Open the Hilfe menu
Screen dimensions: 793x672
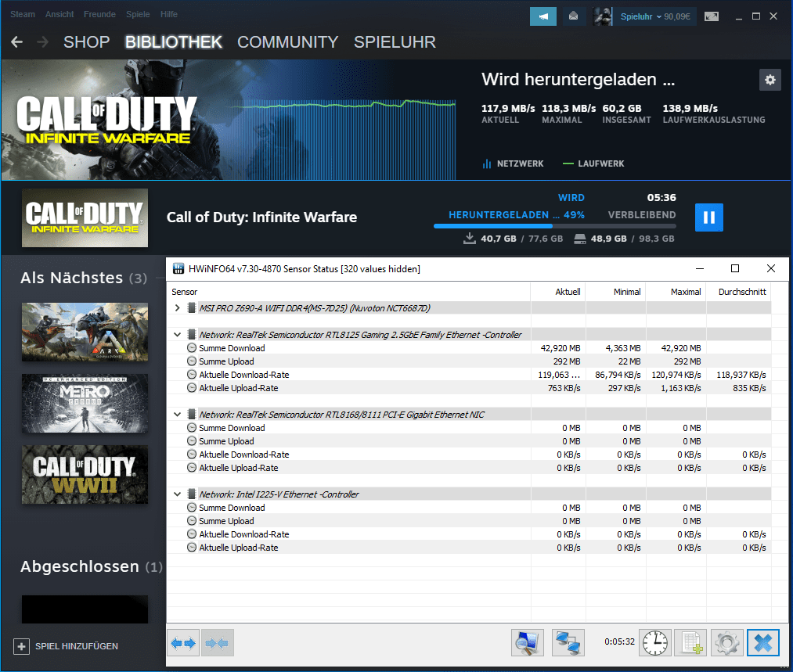[169, 14]
